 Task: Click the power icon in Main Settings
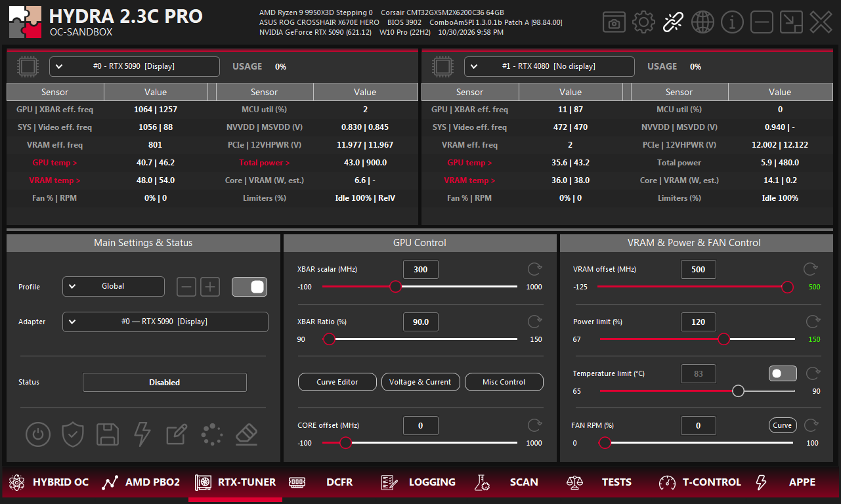point(38,434)
